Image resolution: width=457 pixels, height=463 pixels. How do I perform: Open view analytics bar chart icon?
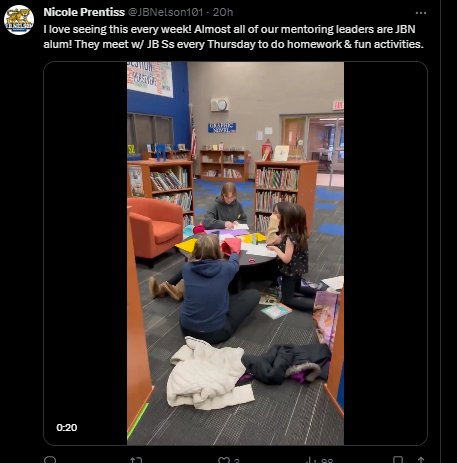pos(311,460)
